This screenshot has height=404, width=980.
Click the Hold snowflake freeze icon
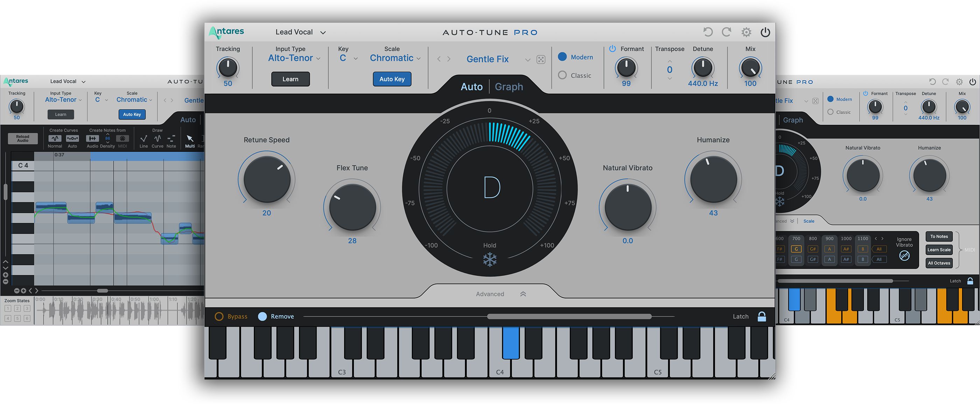[489, 260]
